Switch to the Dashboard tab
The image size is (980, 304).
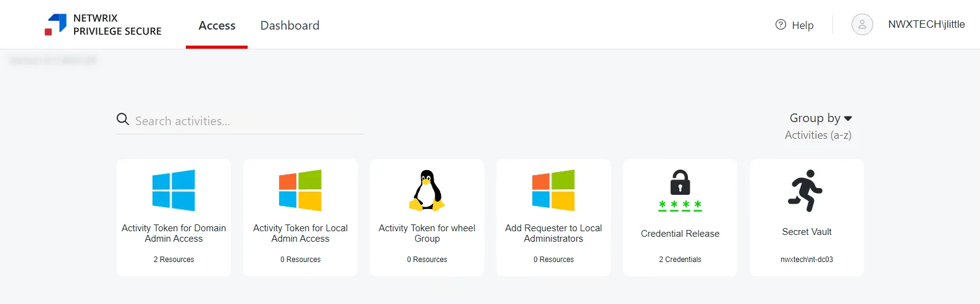pos(290,25)
